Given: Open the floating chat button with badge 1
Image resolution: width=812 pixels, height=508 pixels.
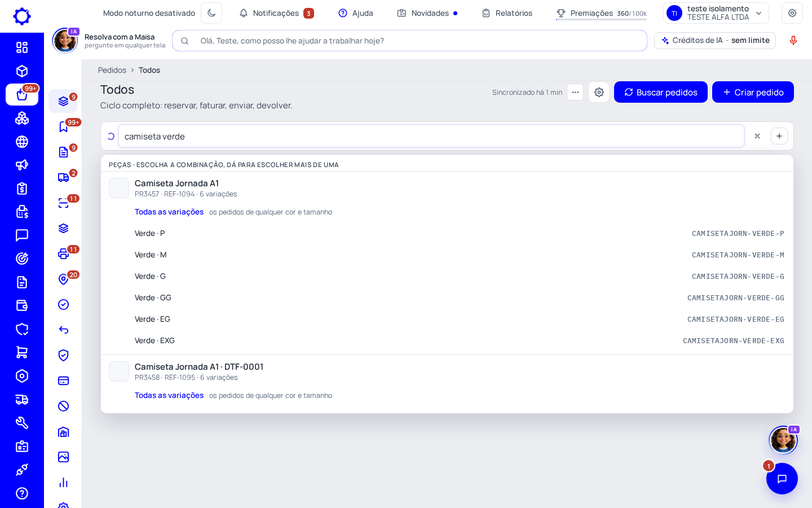Looking at the screenshot, I should (x=782, y=479).
